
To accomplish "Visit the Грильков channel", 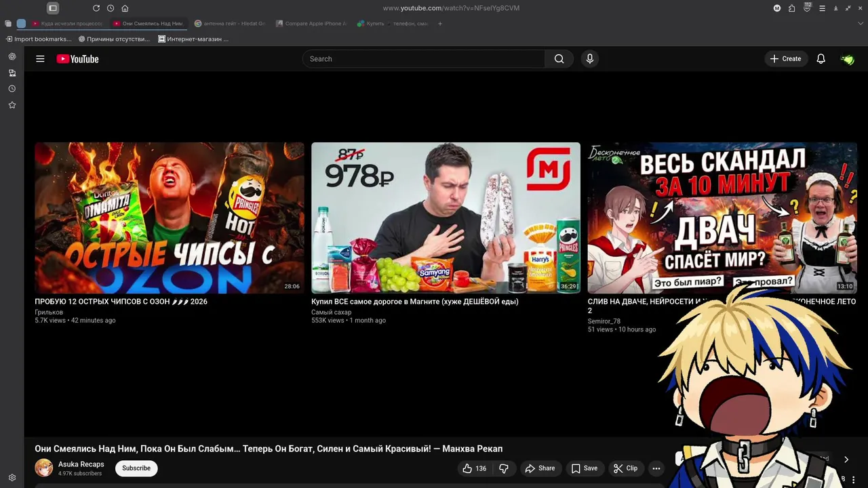I will tap(49, 312).
